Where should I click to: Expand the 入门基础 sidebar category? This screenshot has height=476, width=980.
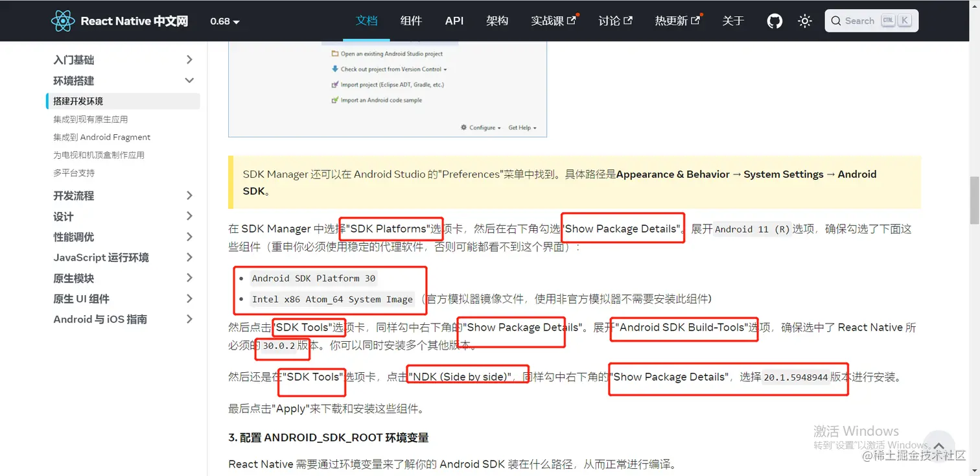123,60
